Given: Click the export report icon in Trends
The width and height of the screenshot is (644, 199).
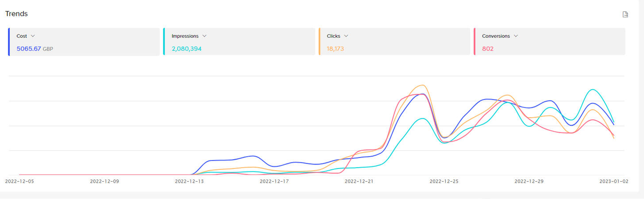Looking at the screenshot, I should [x=625, y=14].
